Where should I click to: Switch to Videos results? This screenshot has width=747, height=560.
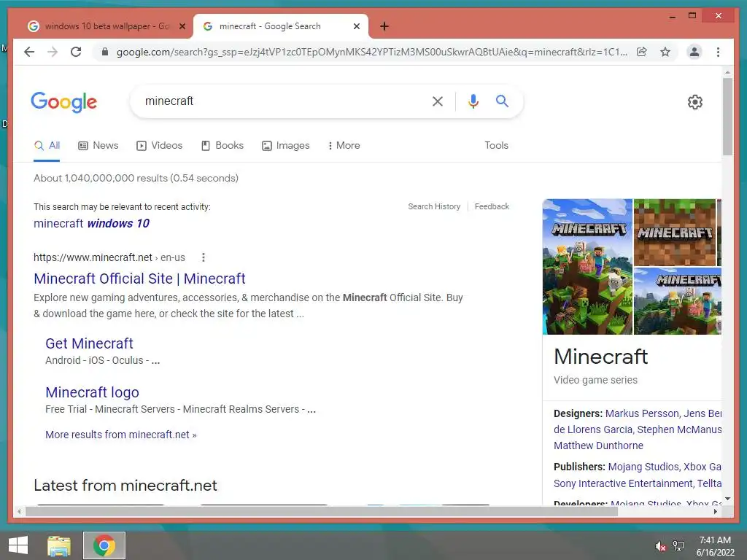coord(159,146)
